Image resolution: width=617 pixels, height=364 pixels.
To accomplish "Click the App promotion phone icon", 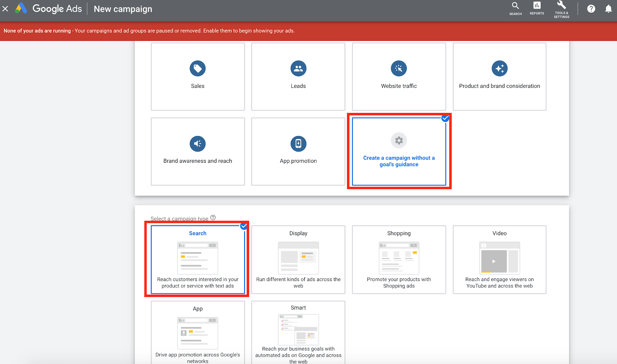I will click(298, 143).
